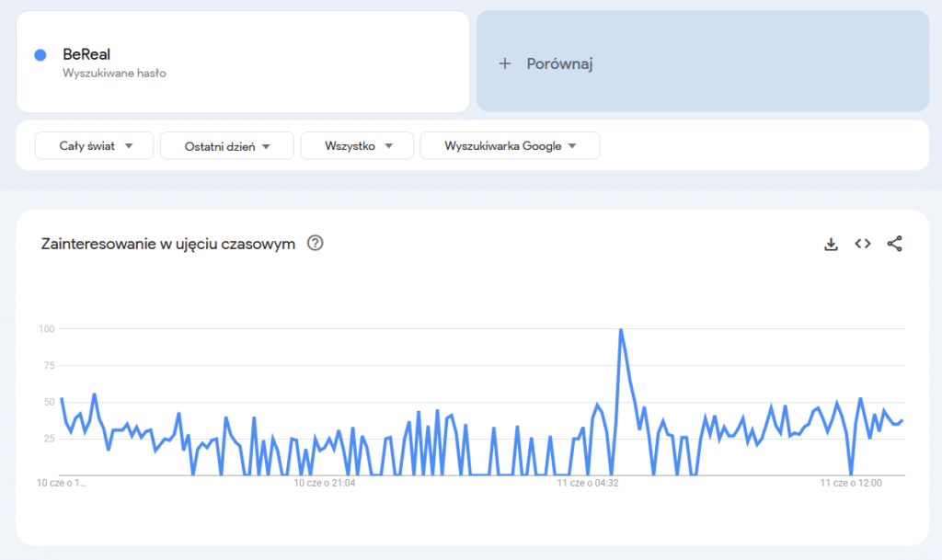Screen dimensions: 942x560
Task: Click the share icon on chart card
Action: pyautogui.click(x=894, y=244)
